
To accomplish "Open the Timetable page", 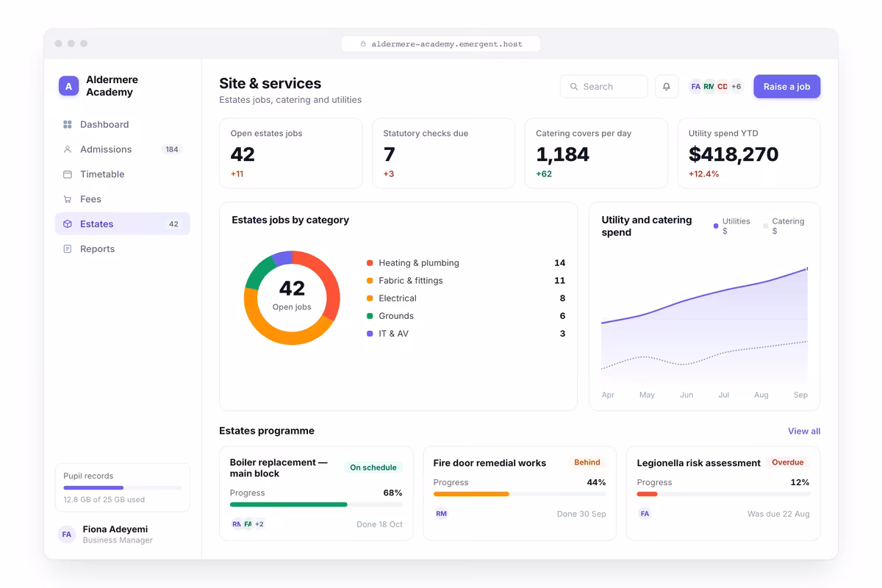I will (123, 174).
